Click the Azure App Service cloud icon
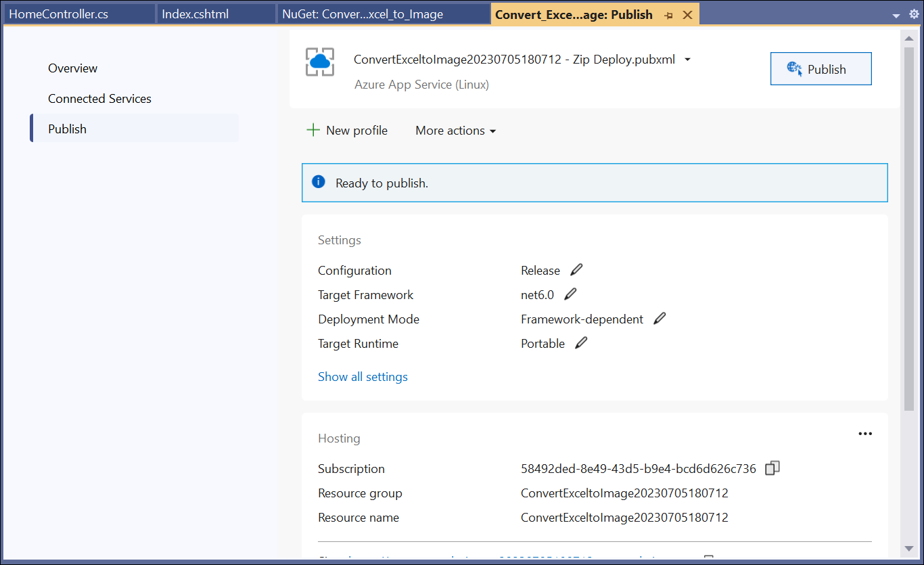 pyautogui.click(x=320, y=62)
